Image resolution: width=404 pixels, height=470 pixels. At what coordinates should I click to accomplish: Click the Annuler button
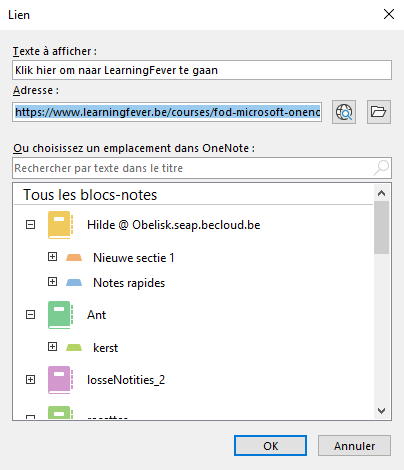pyautogui.click(x=354, y=446)
